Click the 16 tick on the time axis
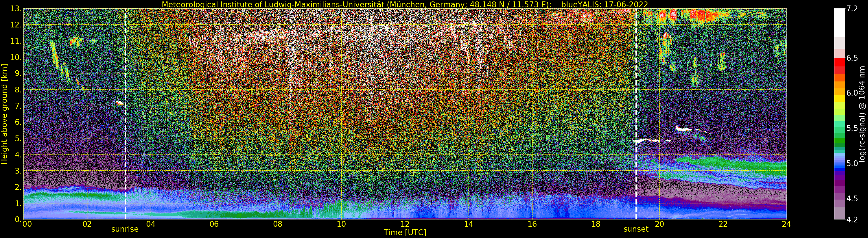The width and height of the screenshot is (868, 238). click(532, 224)
